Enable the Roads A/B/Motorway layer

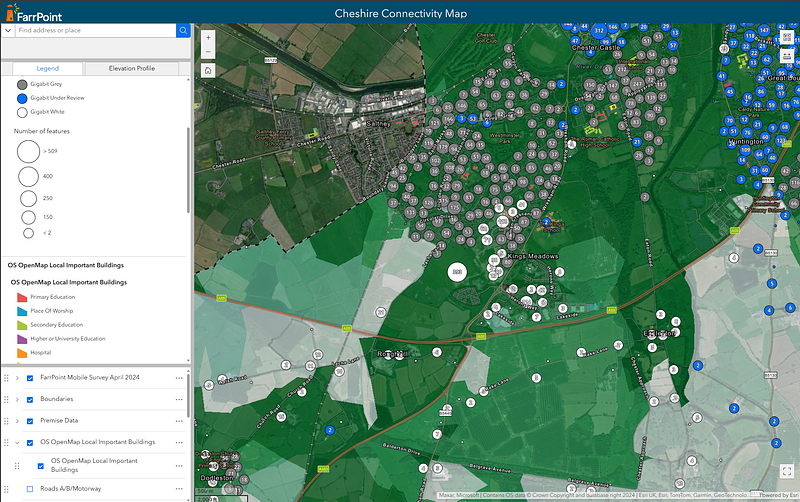(30, 489)
